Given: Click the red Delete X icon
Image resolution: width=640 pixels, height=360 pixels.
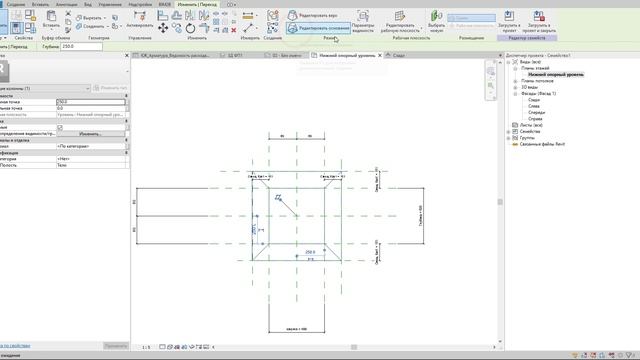Looking at the screenshot, I should 234,30.
